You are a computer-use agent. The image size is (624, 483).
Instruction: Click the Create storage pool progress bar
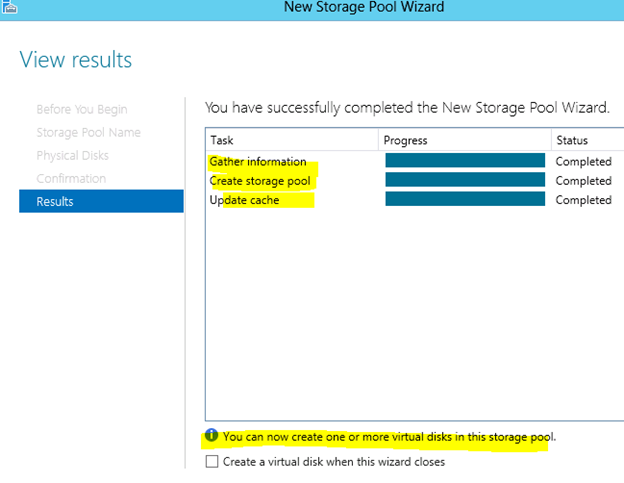point(465,179)
